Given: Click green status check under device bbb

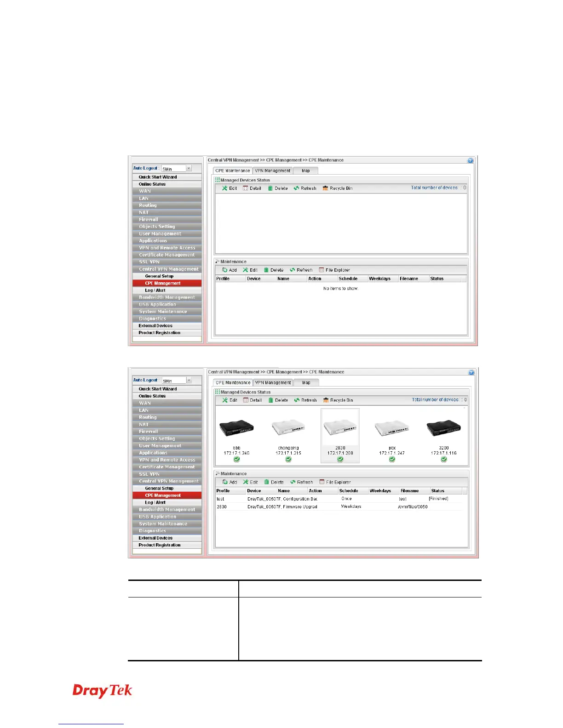Looking at the screenshot, I should tap(236, 459).
